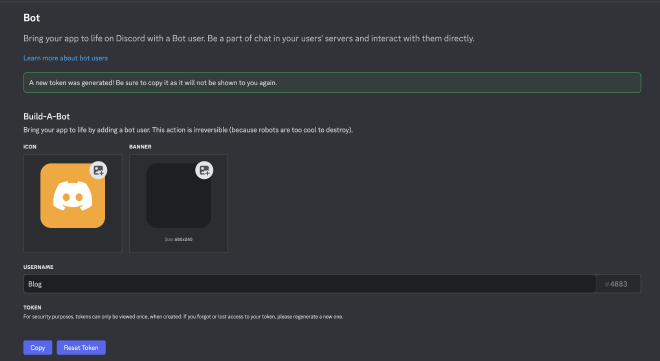Click the token security purposes description

183,317
